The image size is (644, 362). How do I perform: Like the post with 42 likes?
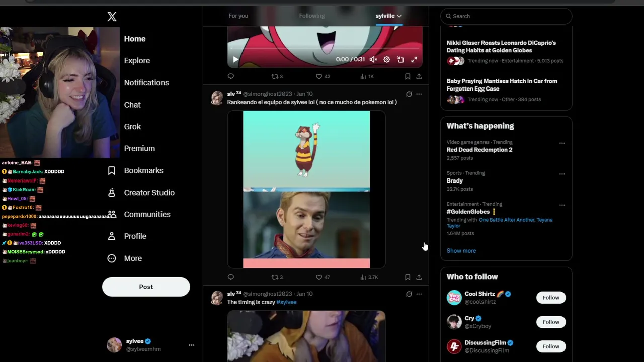click(x=323, y=76)
